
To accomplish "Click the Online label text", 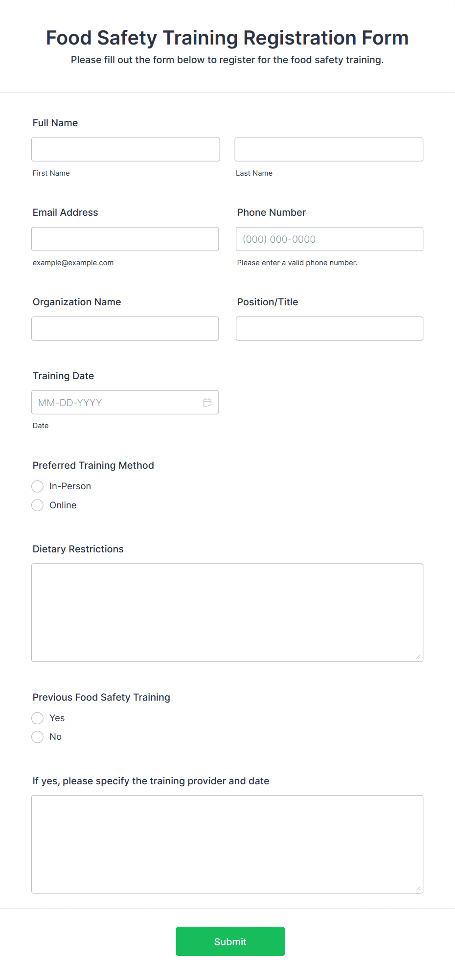I will (x=63, y=505).
